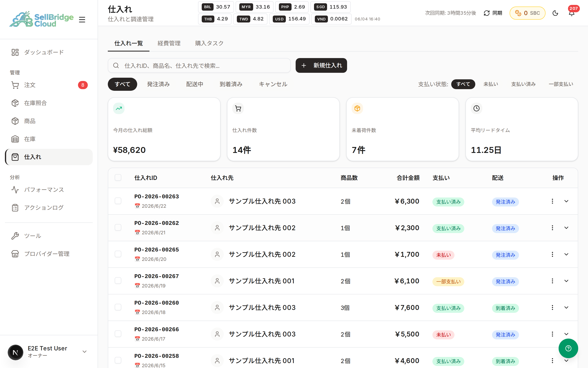Expand row PO-2026-00263 with chevron
The width and height of the screenshot is (588, 368).
(566, 201)
